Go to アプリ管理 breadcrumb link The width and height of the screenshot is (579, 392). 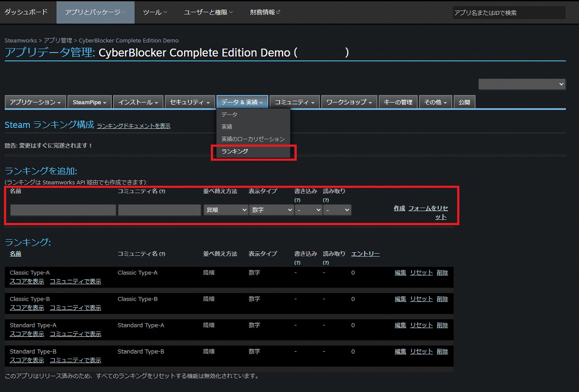pos(58,40)
